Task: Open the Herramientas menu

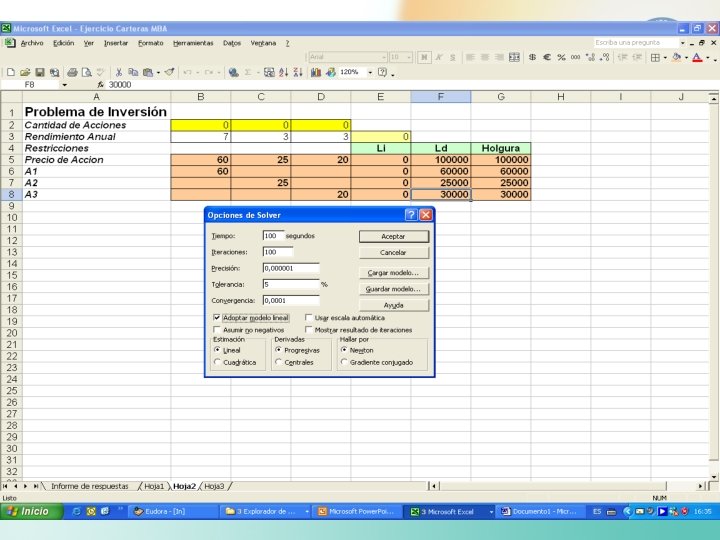Action: click(x=193, y=43)
